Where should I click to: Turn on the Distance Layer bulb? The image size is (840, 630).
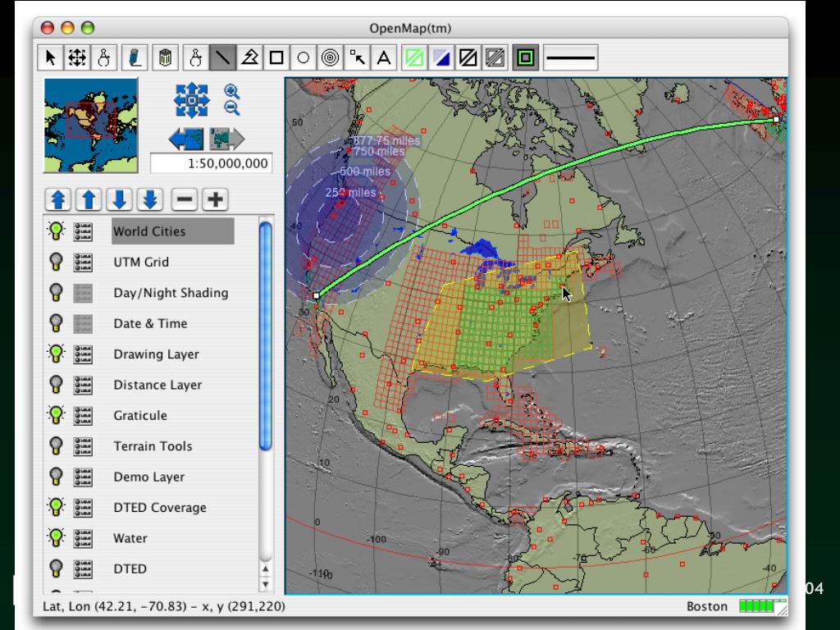point(56,385)
